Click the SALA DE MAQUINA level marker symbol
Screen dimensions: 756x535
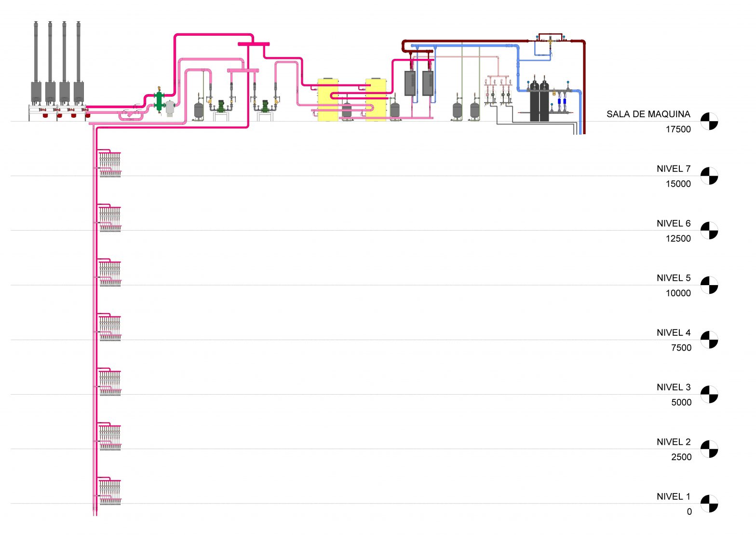pyautogui.click(x=709, y=122)
